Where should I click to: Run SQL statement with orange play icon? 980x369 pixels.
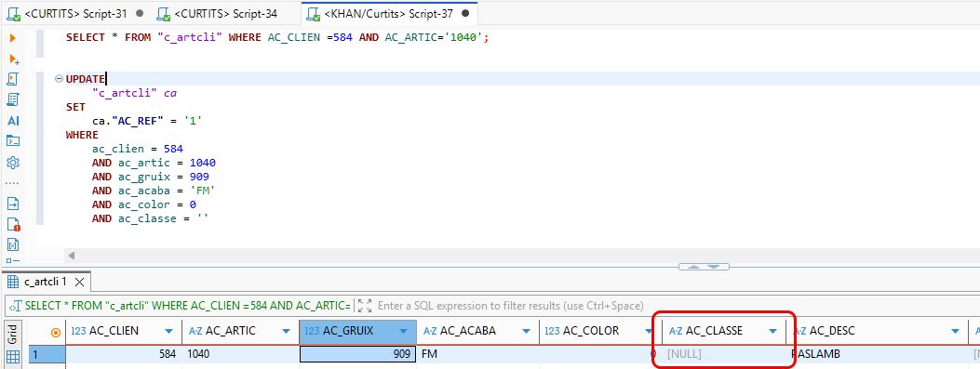tap(12, 38)
